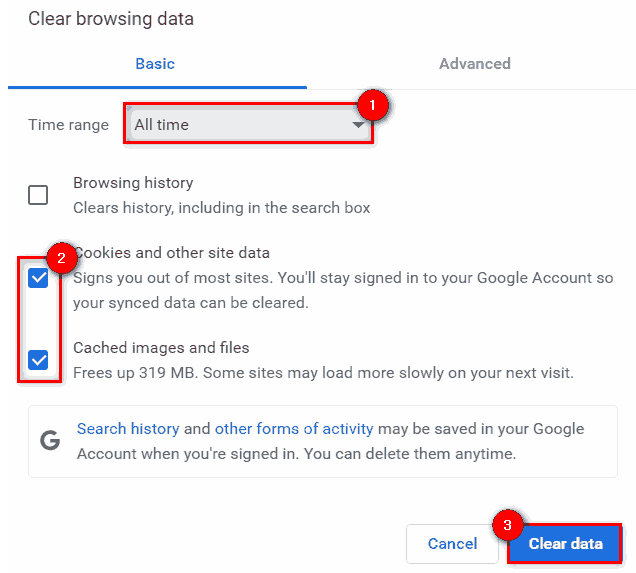Click the 'Browsing history' label text
636x573 pixels.
point(133,183)
